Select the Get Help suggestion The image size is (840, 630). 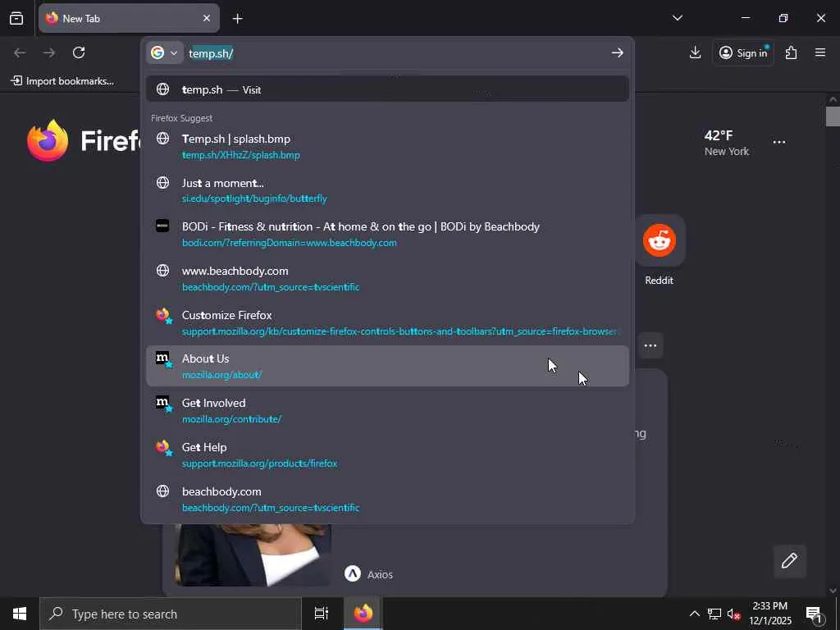pos(387,454)
